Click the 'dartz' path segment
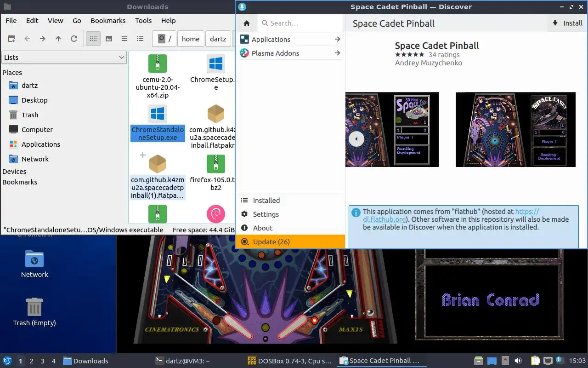The width and height of the screenshot is (588, 368). (x=218, y=39)
